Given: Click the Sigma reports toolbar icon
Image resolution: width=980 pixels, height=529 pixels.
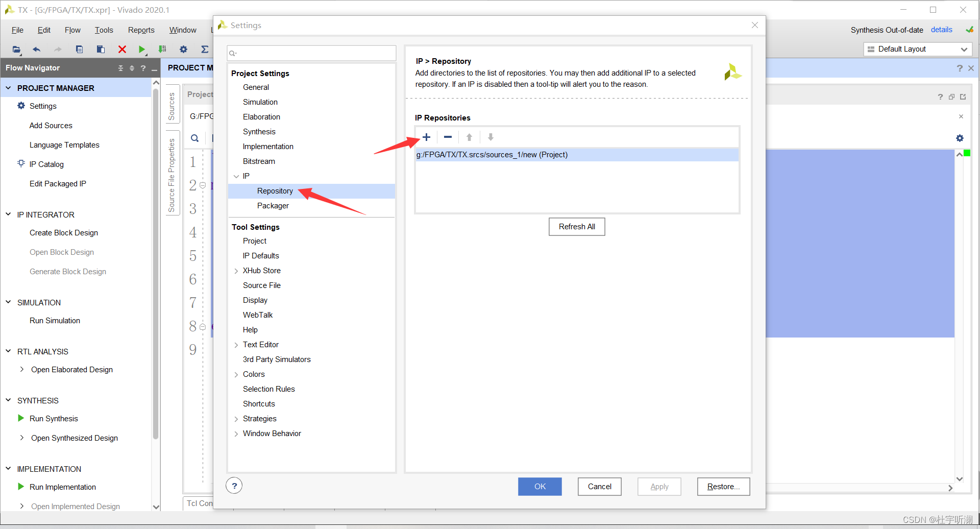Looking at the screenshot, I should pos(205,50).
